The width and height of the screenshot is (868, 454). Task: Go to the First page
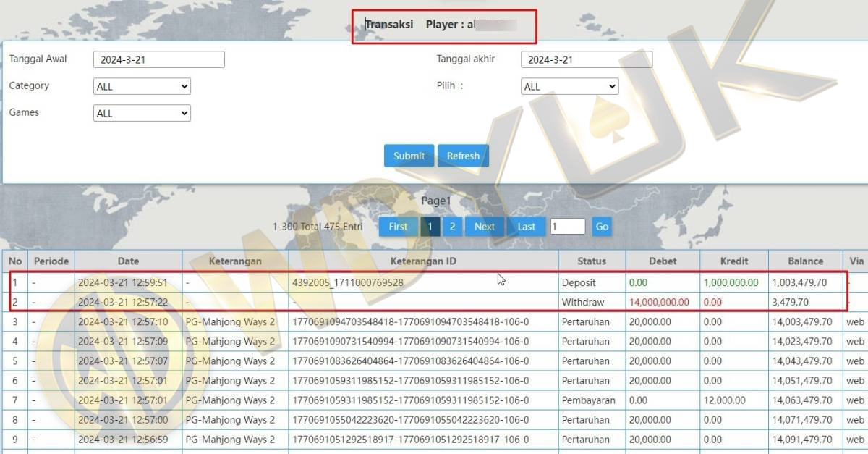tap(398, 227)
